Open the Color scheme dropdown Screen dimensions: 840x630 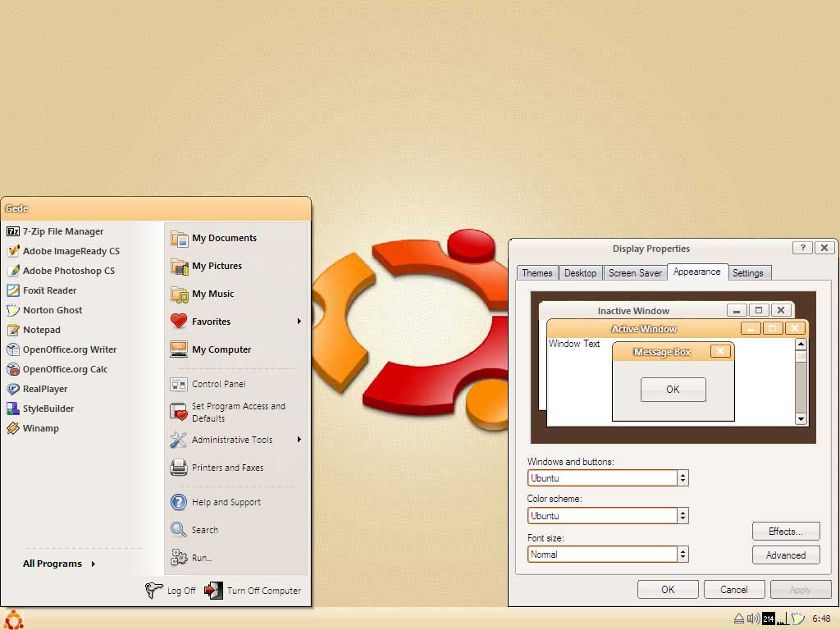click(682, 515)
